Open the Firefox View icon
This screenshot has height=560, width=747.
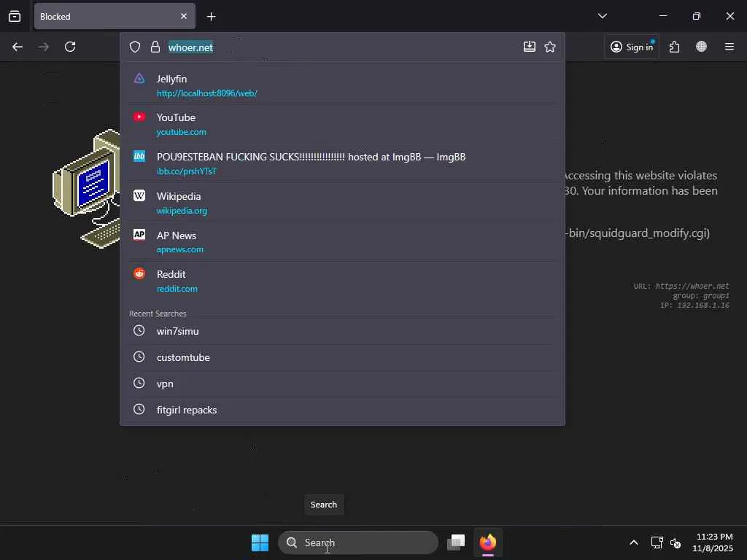[15, 16]
